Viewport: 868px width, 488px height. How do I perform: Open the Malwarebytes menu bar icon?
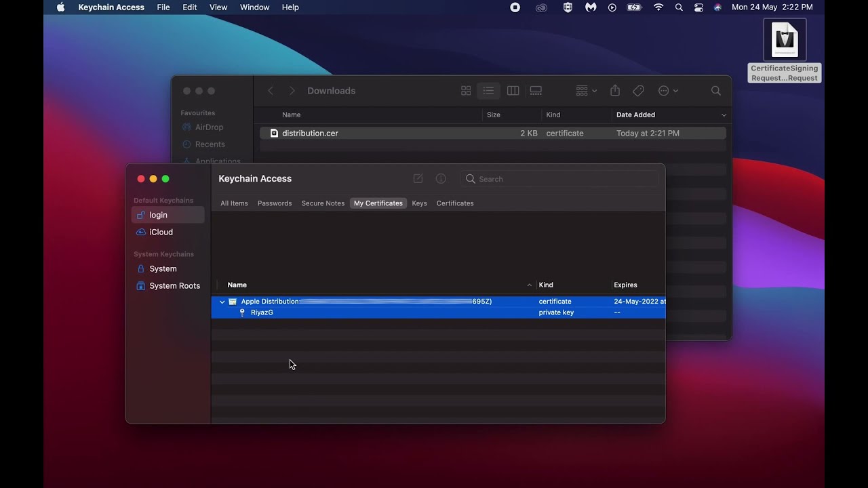[x=591, y=7]
